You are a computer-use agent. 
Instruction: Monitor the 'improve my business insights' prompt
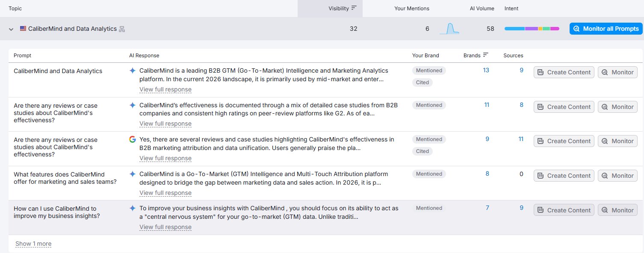617,210
